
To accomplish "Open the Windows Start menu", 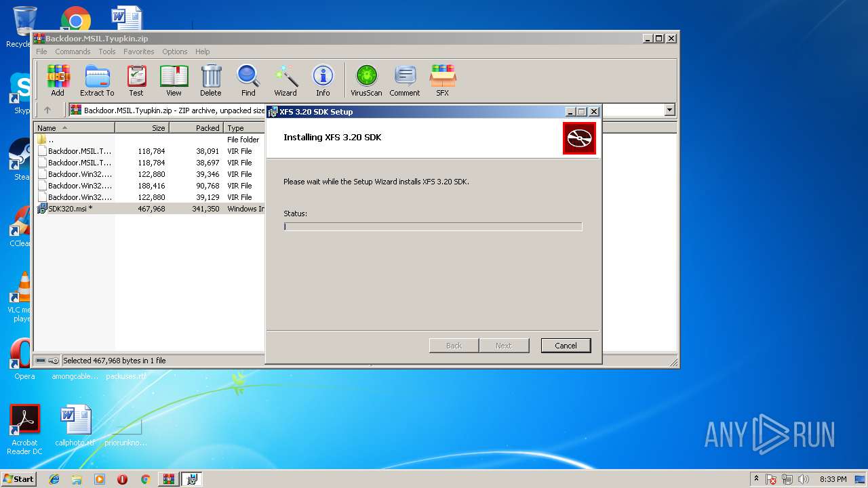I will pyautogui.click(x=19, y=479).
